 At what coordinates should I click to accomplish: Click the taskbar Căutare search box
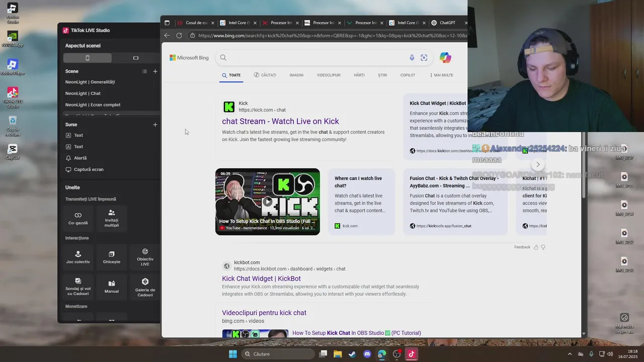point(278,354)
